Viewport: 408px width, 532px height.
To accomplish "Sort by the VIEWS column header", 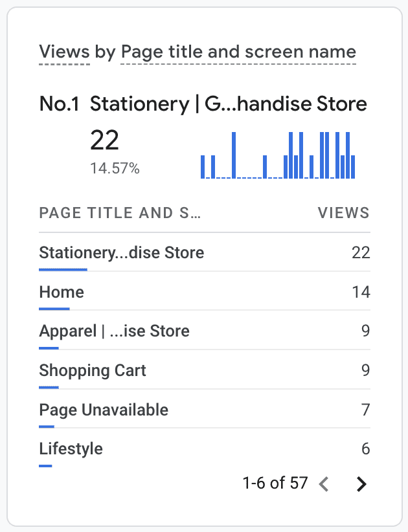I will 344,213.
